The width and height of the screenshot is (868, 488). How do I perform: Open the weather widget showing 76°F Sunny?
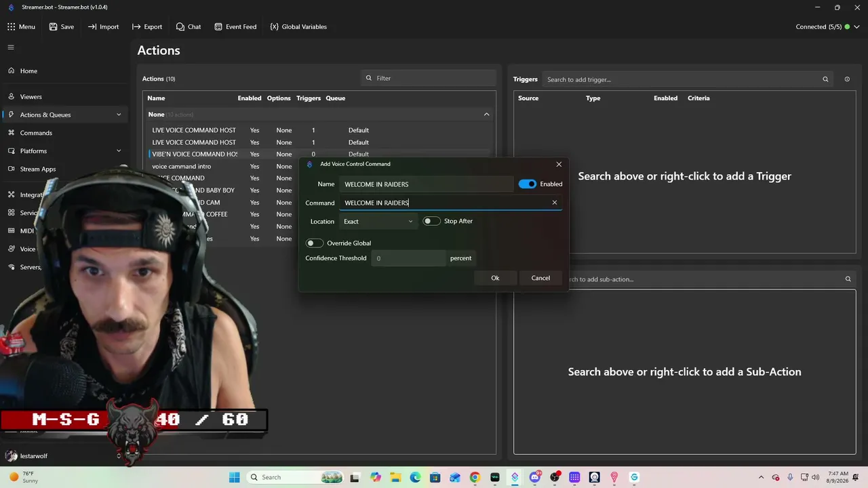click(24, 477)
